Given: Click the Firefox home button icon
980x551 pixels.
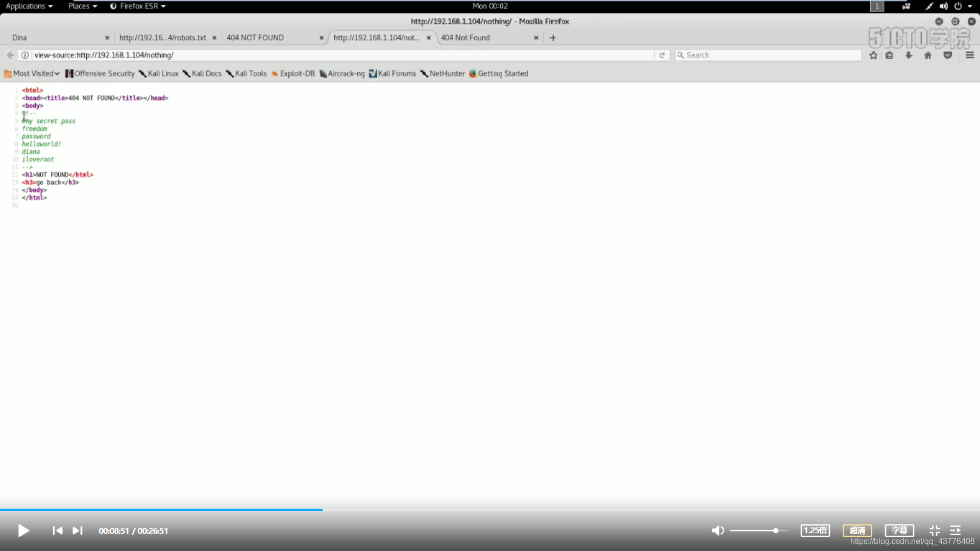Looking at the screenshot, I should coord(927,55).
